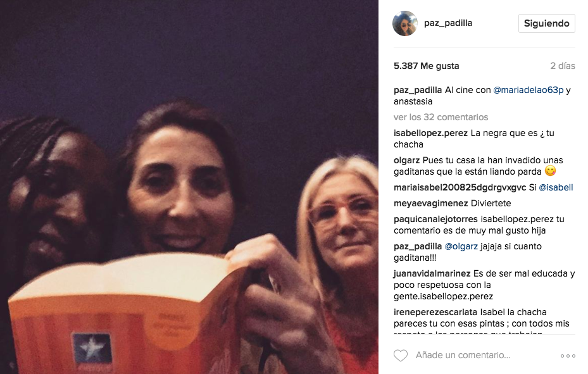588x374 pixels.
Task: Click the heart like icon
Action: click(401, 355)
